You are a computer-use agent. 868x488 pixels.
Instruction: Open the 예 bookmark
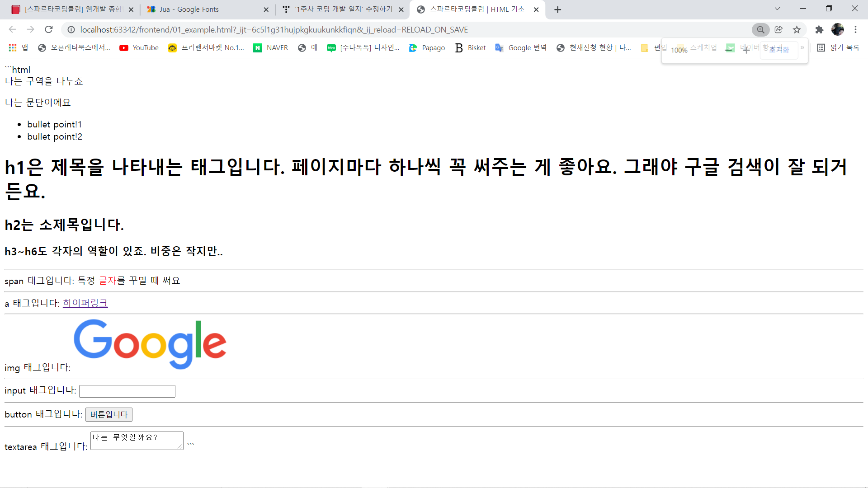pos(308,47)
